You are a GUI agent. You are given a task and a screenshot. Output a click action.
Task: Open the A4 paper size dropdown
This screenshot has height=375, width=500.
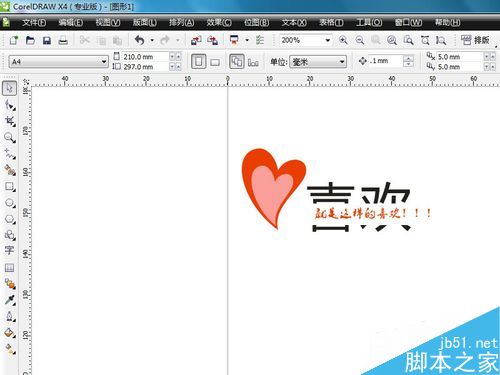pyautogui.click(x=58, y=62)
